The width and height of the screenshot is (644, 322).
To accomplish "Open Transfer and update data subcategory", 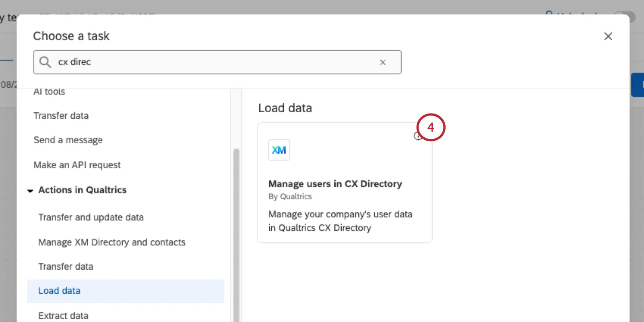I will [x=91, y=217].
